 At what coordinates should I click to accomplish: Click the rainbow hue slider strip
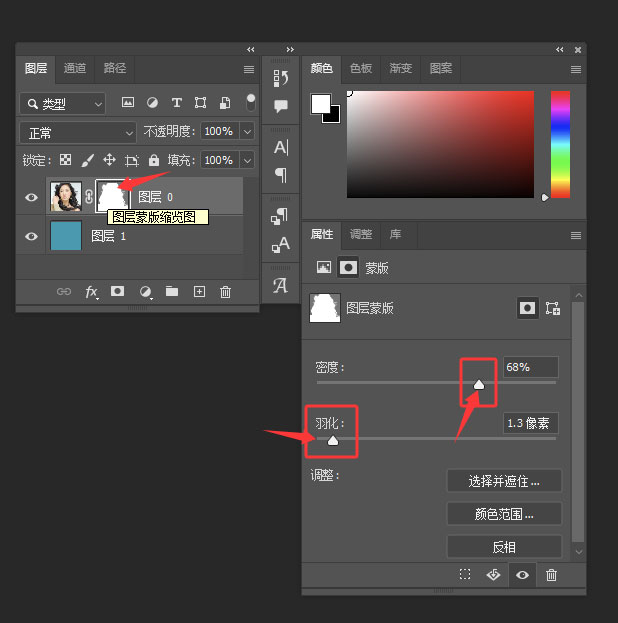(560, 144)
